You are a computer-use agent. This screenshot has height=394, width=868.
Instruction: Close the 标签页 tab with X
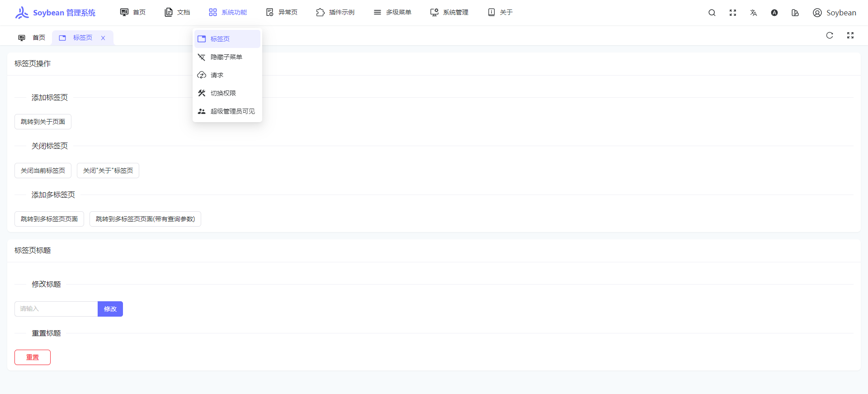pos(103,38)
